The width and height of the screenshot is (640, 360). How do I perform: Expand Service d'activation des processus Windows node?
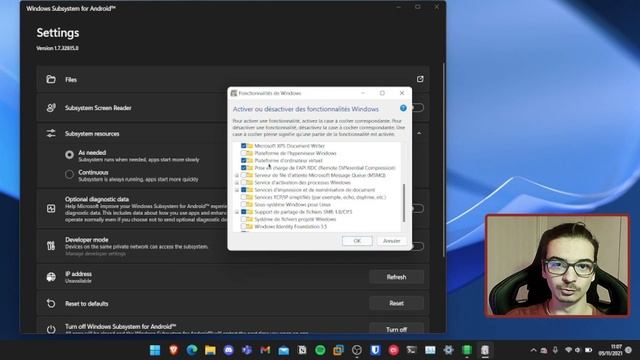236,182
